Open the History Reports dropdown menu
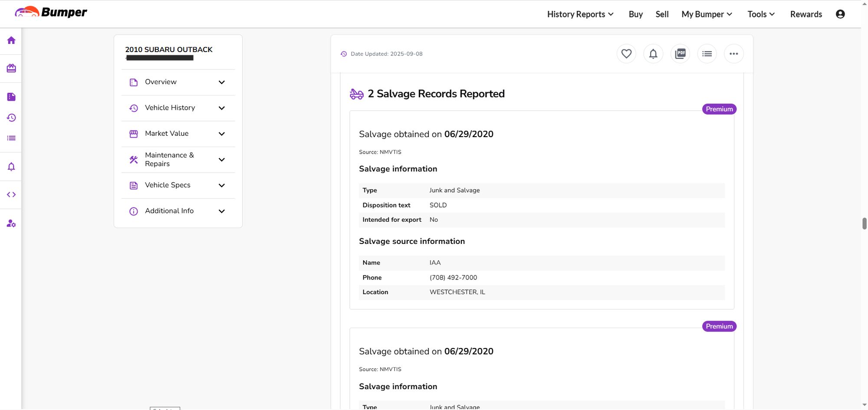The height and width of the screenshot is (410, 868). (x=580, y=14)
